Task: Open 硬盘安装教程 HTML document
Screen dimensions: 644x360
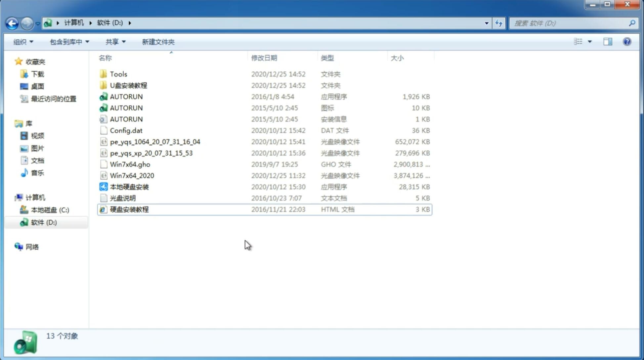Action: coord(129,209)
